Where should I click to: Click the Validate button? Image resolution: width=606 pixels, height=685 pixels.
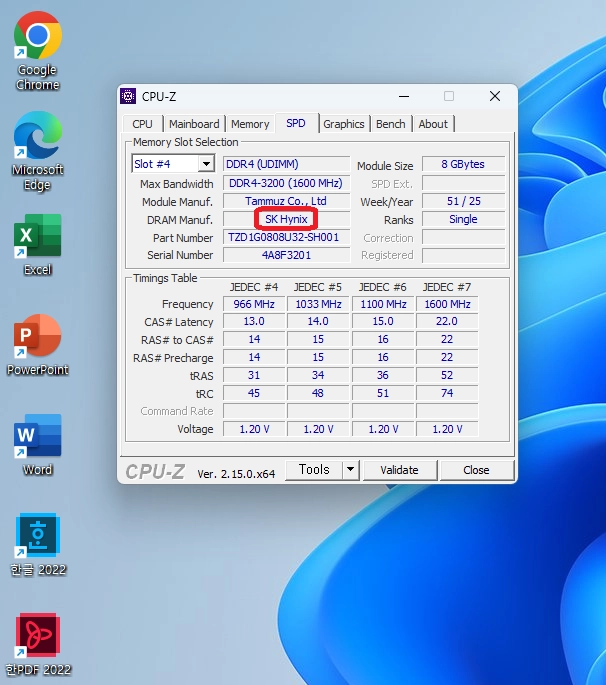[399, 470]
